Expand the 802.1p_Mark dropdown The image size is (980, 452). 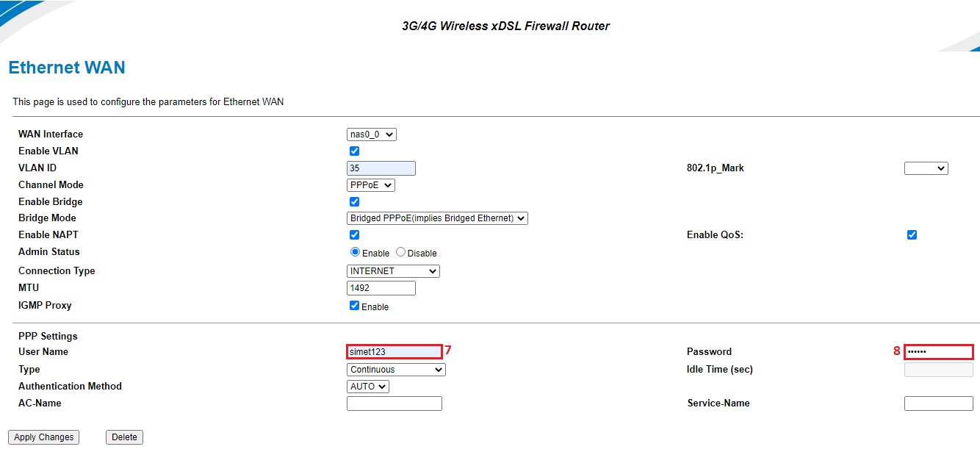point(926,168)
